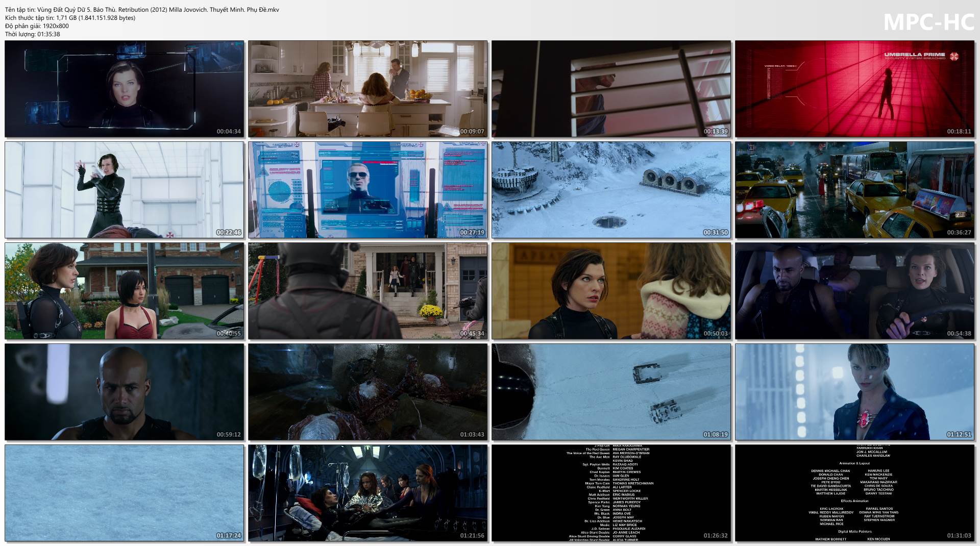
Task: Select the suburban house thumbnail at 00:40:55
Action: point(125,291)
